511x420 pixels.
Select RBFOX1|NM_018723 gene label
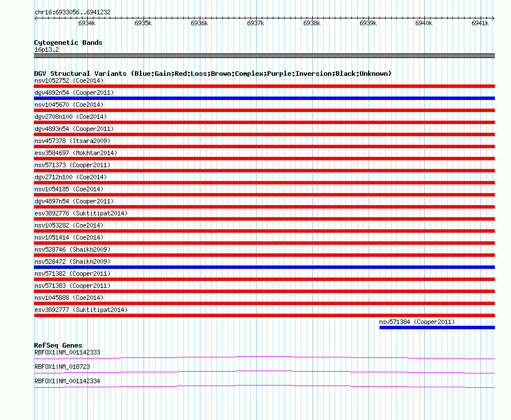[62, 367]
